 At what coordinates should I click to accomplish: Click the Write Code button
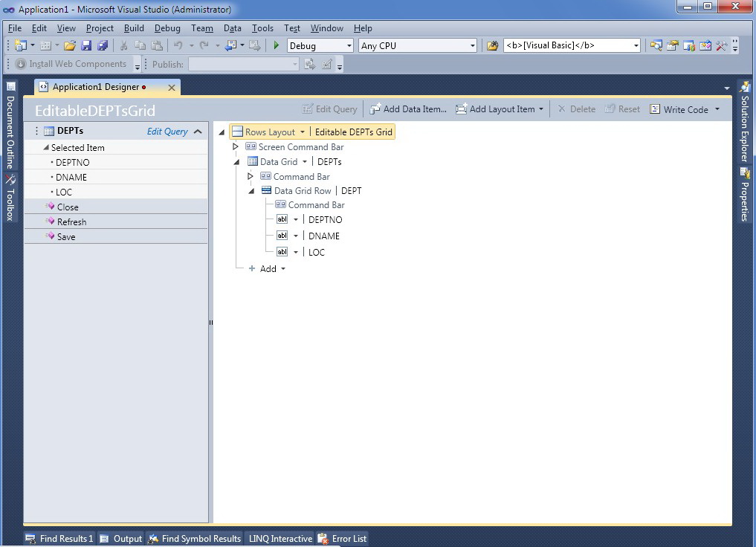(x=679, y=109)
